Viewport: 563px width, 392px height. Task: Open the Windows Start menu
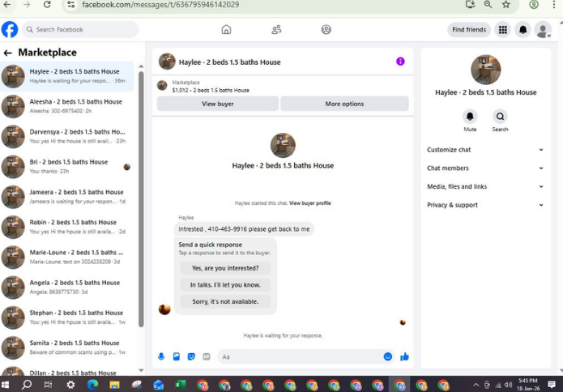(x=5, y=385)
